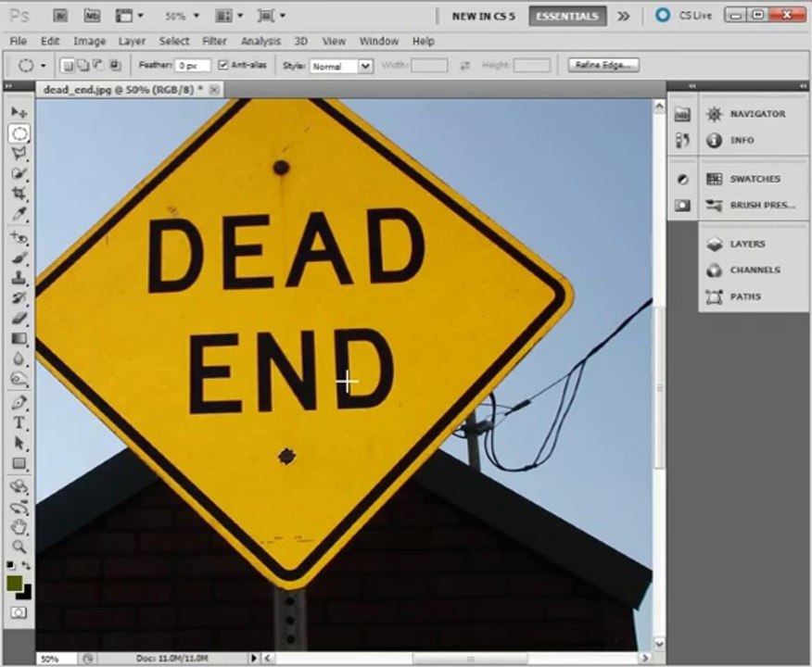Swap foreground and background colors

pyautogui.click(x=26, y=566)
